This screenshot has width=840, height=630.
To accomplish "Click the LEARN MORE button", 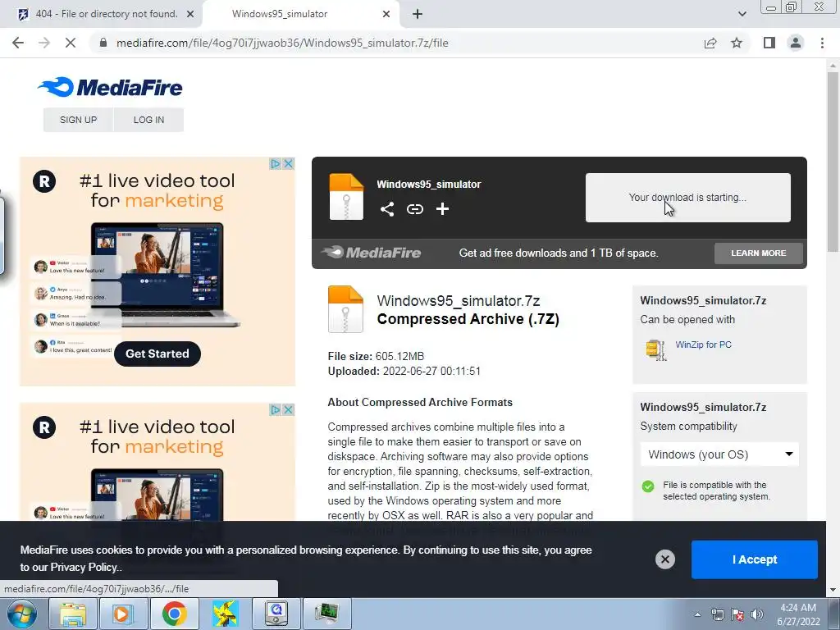I will click(x=759, y=253).
